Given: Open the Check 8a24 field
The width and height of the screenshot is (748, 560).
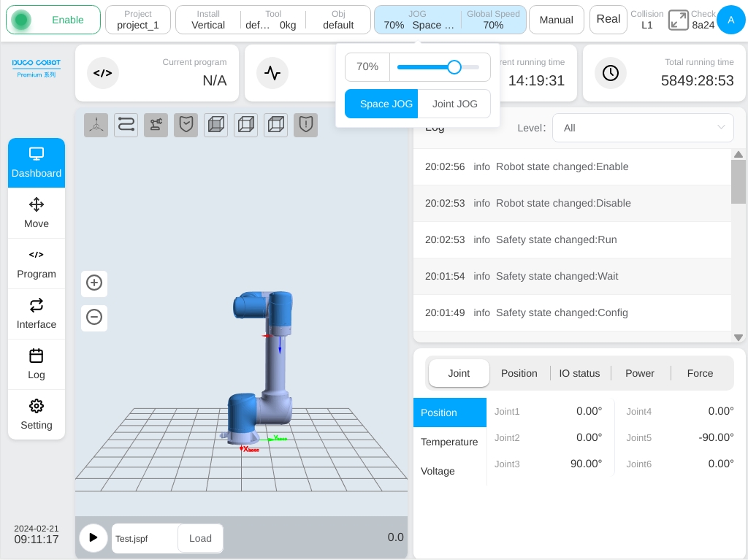Looking at the screenshot, I should 703,20.
